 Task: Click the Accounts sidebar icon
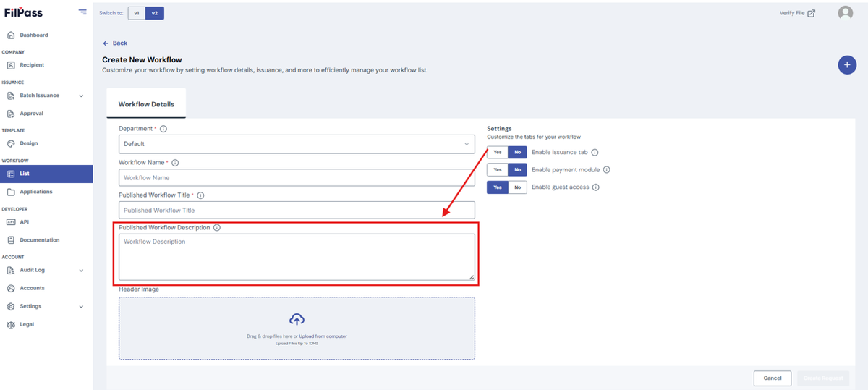tap(11, 288)
